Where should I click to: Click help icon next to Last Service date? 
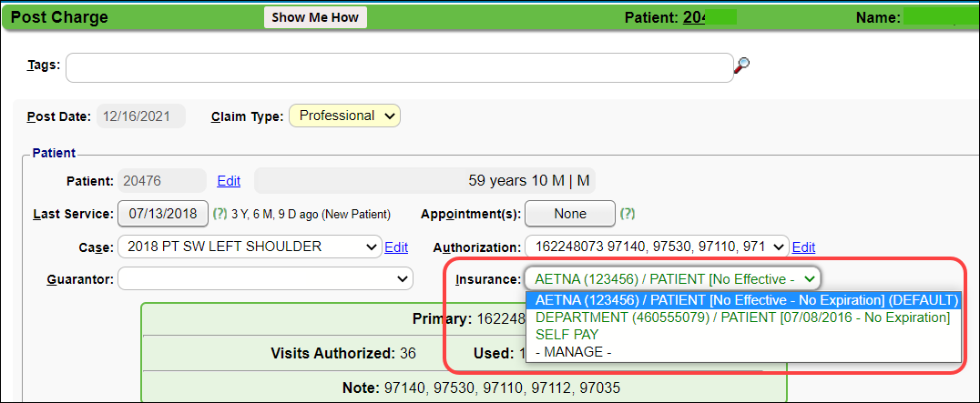tap(219, 215)
